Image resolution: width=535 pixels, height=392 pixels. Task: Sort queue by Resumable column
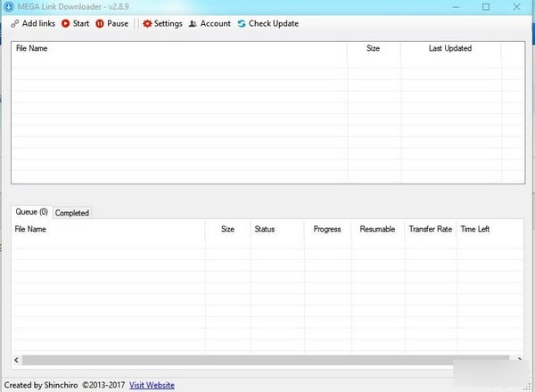[377, 229]
